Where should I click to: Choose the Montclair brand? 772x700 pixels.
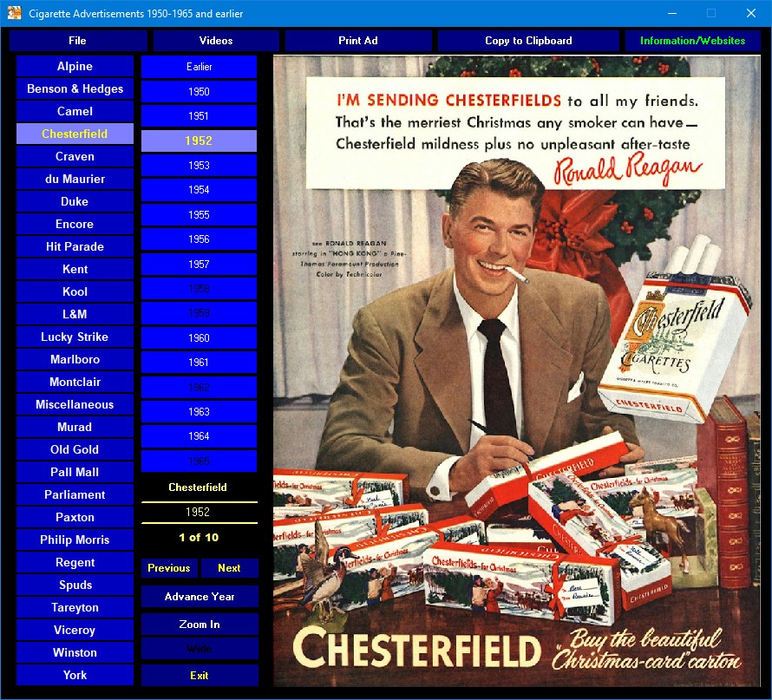click(x=75, y=382)
